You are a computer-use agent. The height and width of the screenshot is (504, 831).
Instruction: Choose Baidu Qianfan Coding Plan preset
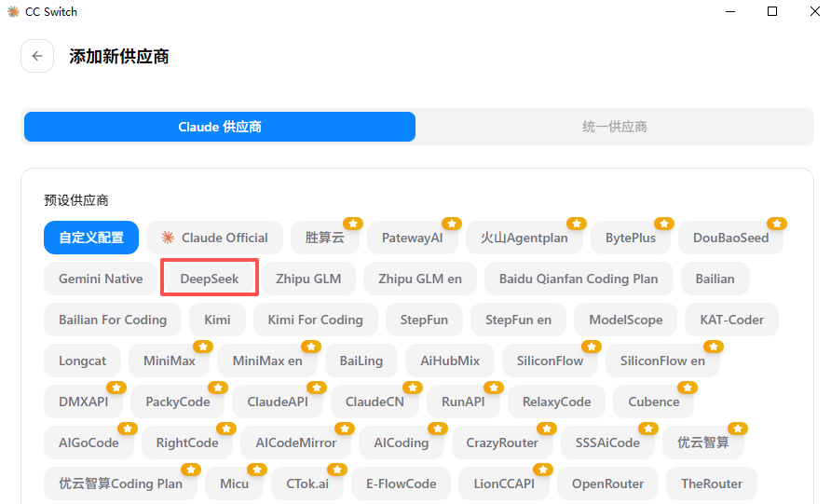(x=579, y=279)
